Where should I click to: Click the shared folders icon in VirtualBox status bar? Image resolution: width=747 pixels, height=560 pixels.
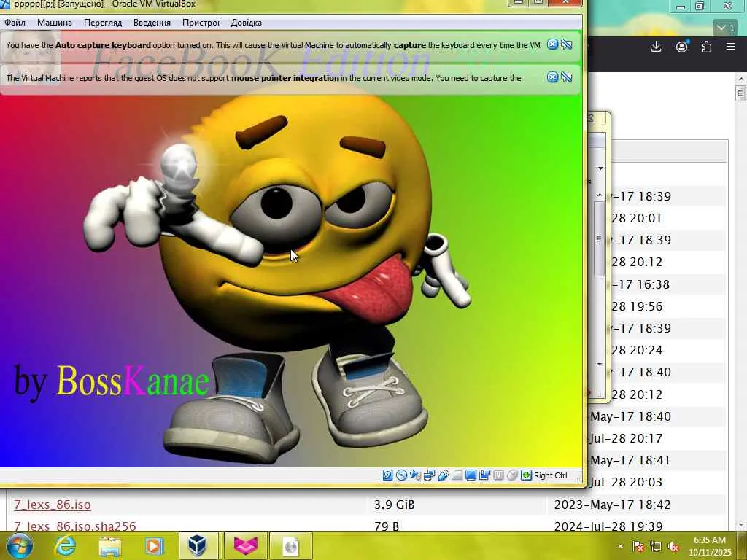point(457,475)
